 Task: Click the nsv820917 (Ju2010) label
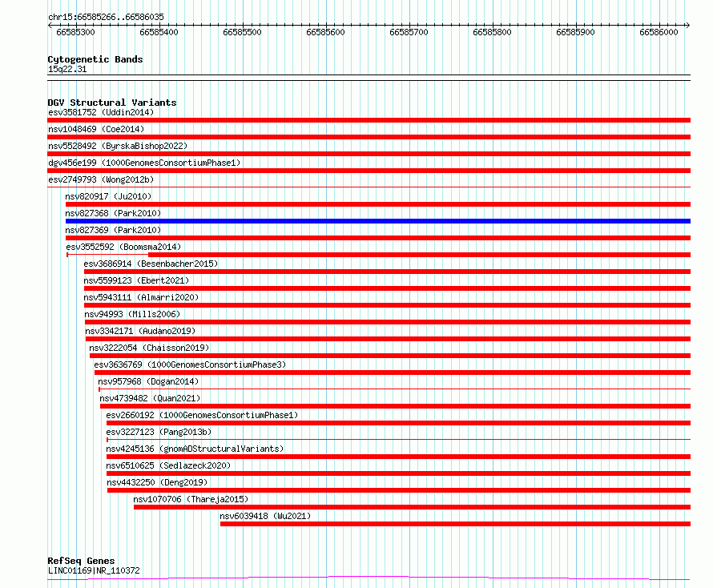pos(108,196)
